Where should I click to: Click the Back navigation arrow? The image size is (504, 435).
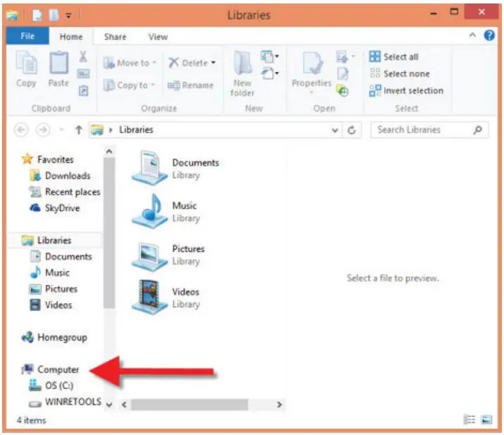coord(21,130)
